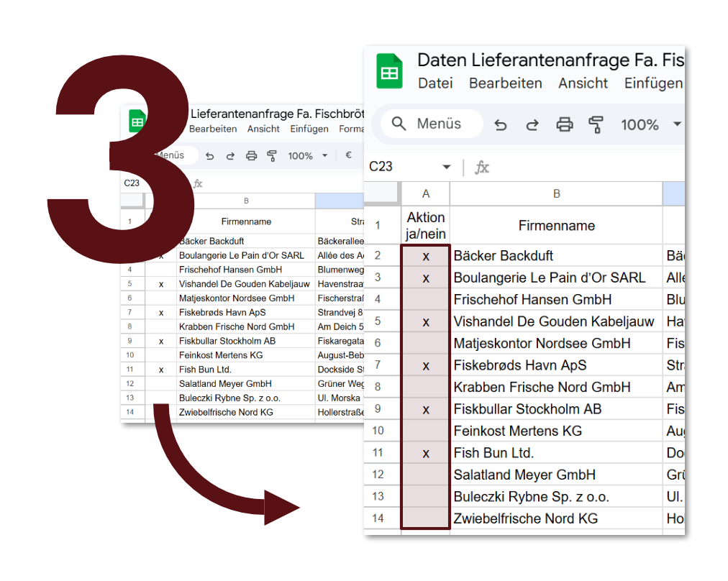The width and height of the screenshot is (728, 581).
Task: Toggle x cell beside Bäcker Backduft, larger sheet
Action: [x=425, y=256]
